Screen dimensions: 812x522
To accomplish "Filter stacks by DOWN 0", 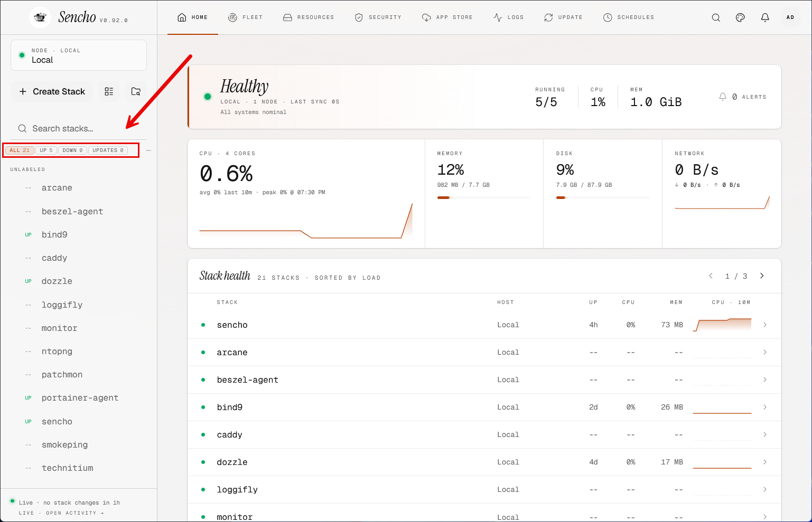I will [72, 150].
